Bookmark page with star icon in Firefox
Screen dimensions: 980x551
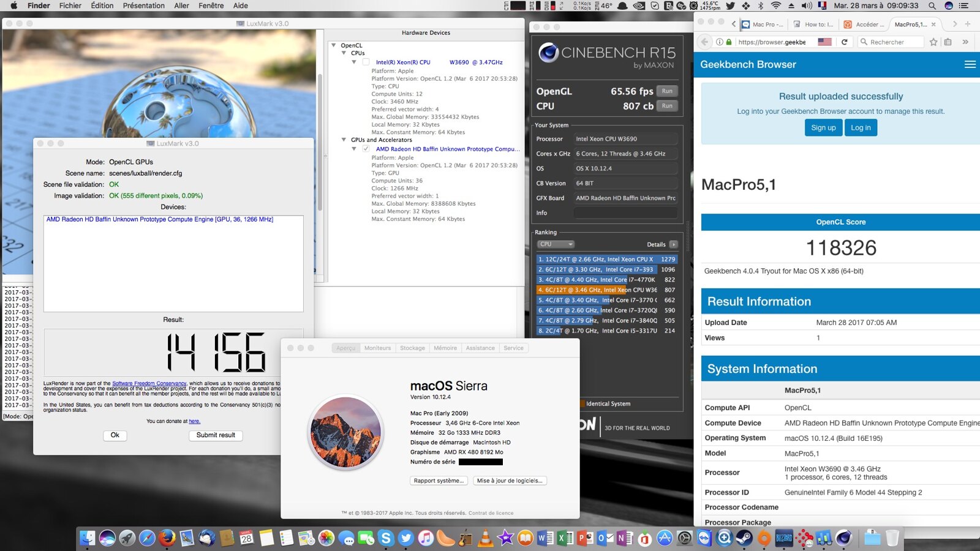(x=933, y=42)
